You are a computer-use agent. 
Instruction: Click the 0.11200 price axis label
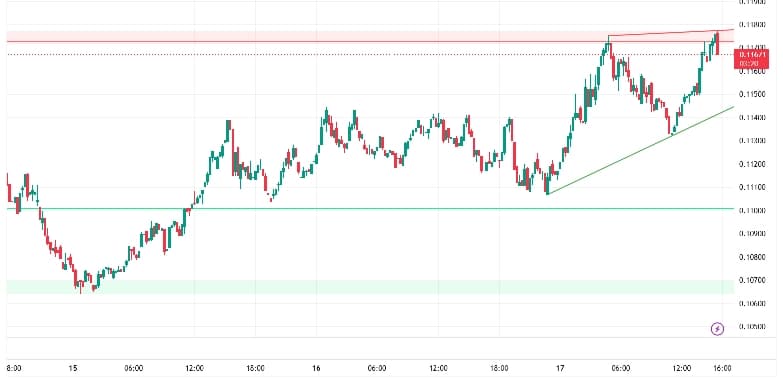coord(752,164)
